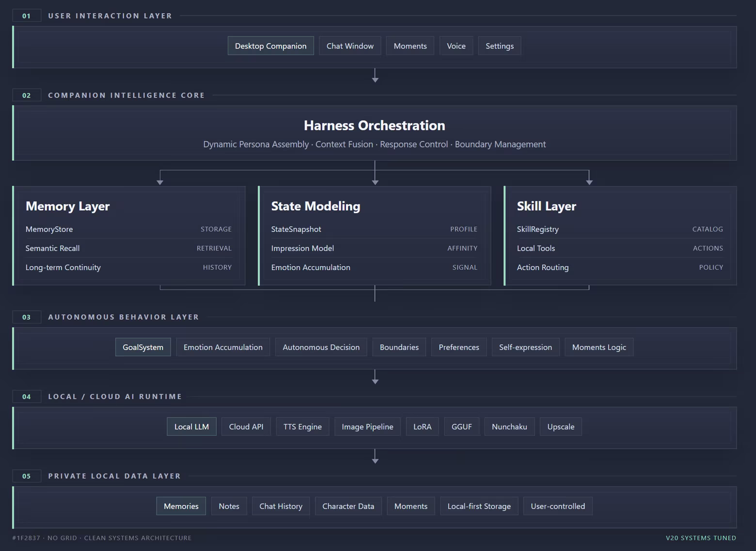
Task: Click the Notes chip
Action: click(229, 506)
